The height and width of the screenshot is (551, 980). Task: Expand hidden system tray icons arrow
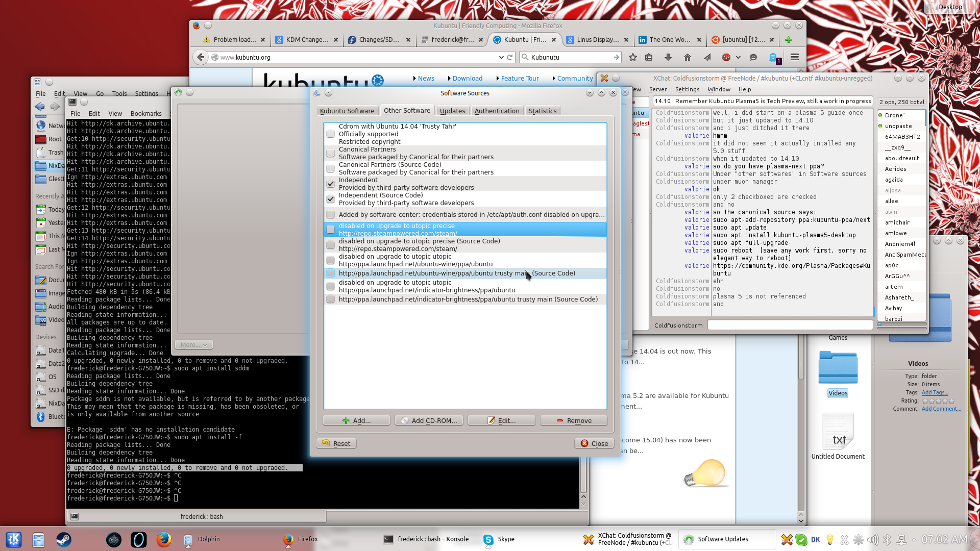914,539
